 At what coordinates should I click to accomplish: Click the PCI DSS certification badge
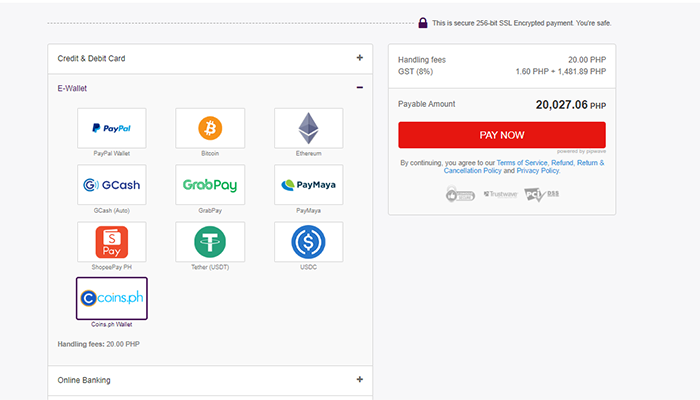tap(541, 194)
